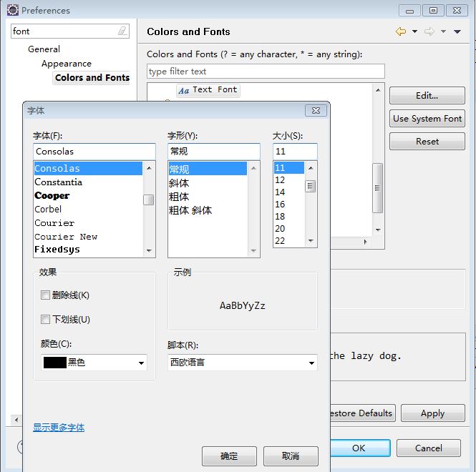Click the forward arrow in Colors and Fonts header
Screen dimensions: 476x472
pos(429,31)
